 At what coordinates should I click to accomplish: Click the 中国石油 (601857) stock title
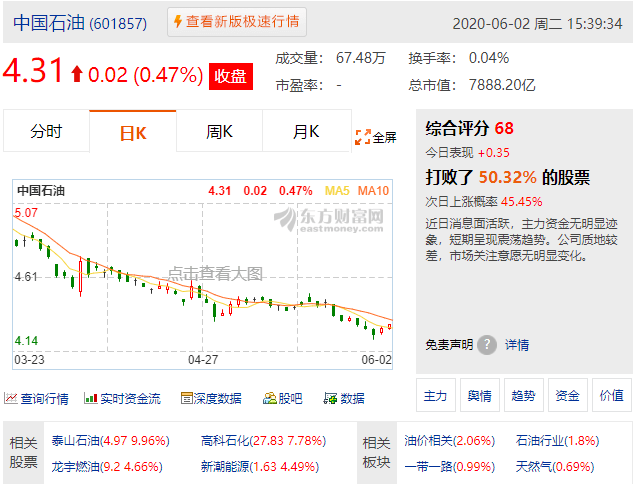coord(80,23)
